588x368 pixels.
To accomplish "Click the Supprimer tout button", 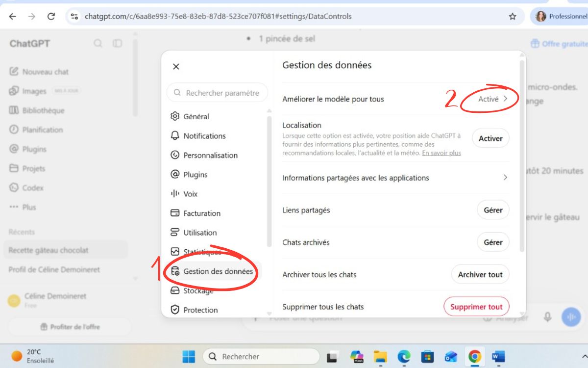I will click(476, 307).
